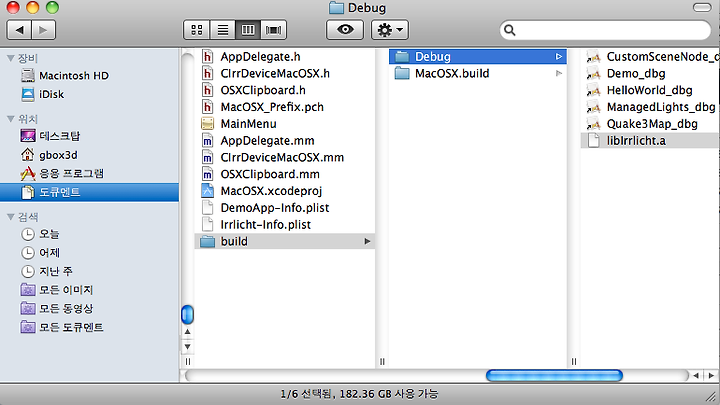720x405 pixels.
Task: Open the 응용 프로그램 applications icon
Action: click(28, 174)
